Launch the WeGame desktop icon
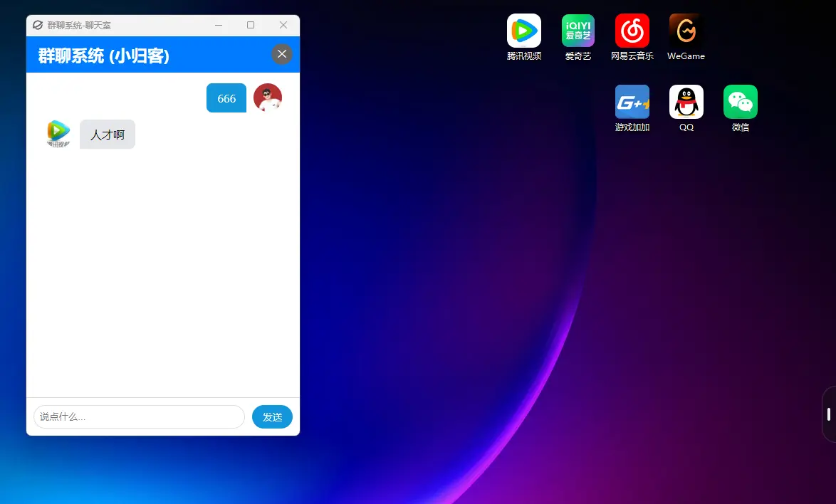This screenshot has width=836, height=504. (x=686, y=31)
